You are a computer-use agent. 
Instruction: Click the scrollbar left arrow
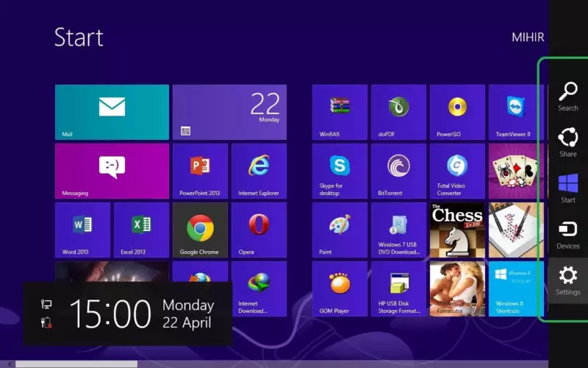(x=10, y=364)
